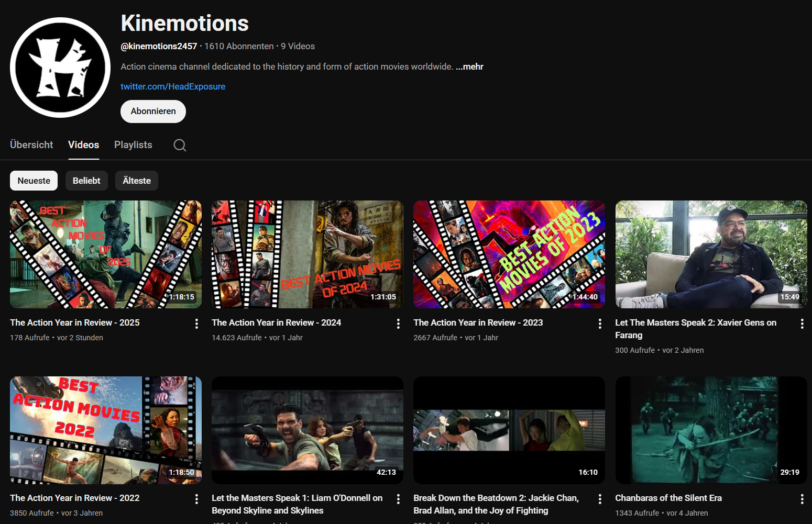Play the Best Action Movies of 2025 thumbnail
This screenshot has width=812, height=524.
click(106, 254)
